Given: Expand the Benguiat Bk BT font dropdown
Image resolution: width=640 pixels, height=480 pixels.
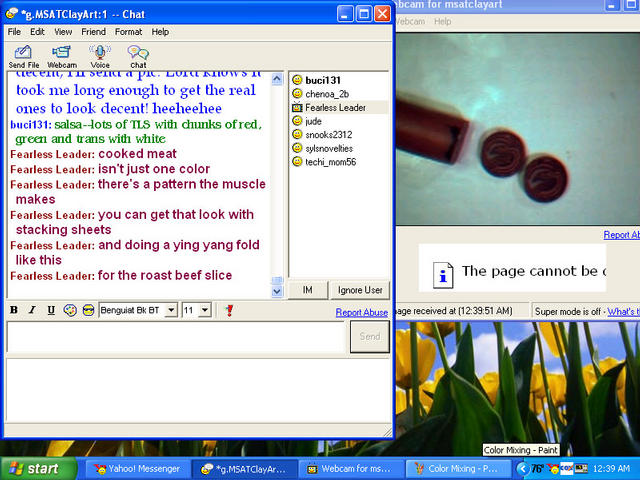Looking at the screenshot, I should pos(171,310).
